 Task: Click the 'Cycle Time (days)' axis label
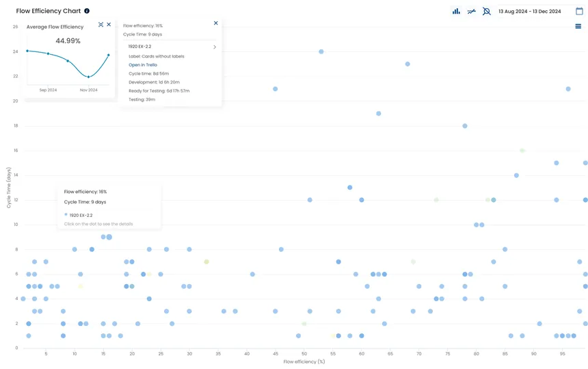click(x=8, y=188)
